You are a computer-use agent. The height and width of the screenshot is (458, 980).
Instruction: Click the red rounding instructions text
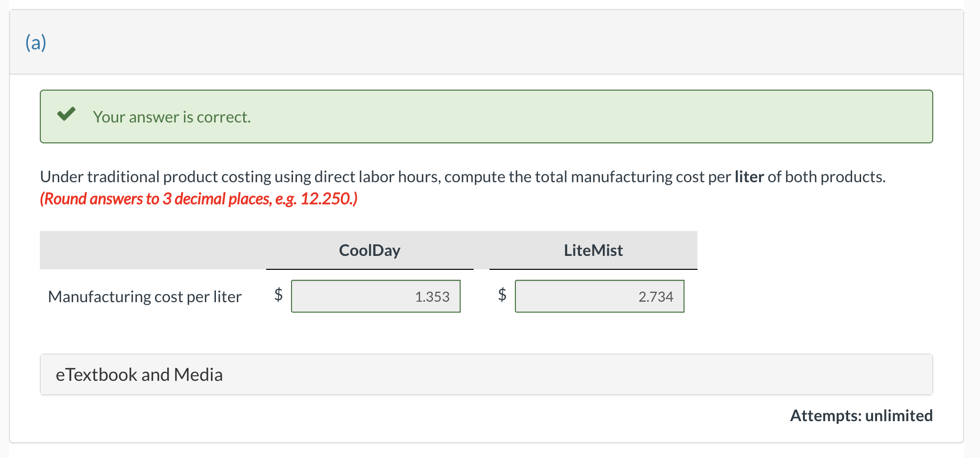point(198,199)
